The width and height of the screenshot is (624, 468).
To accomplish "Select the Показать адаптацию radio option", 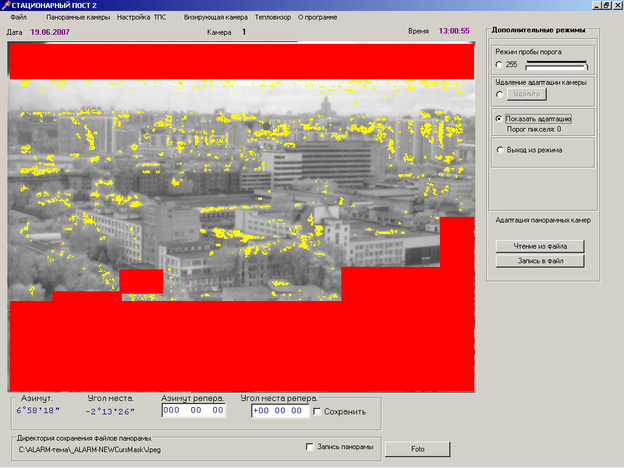I will pos(500,118).
